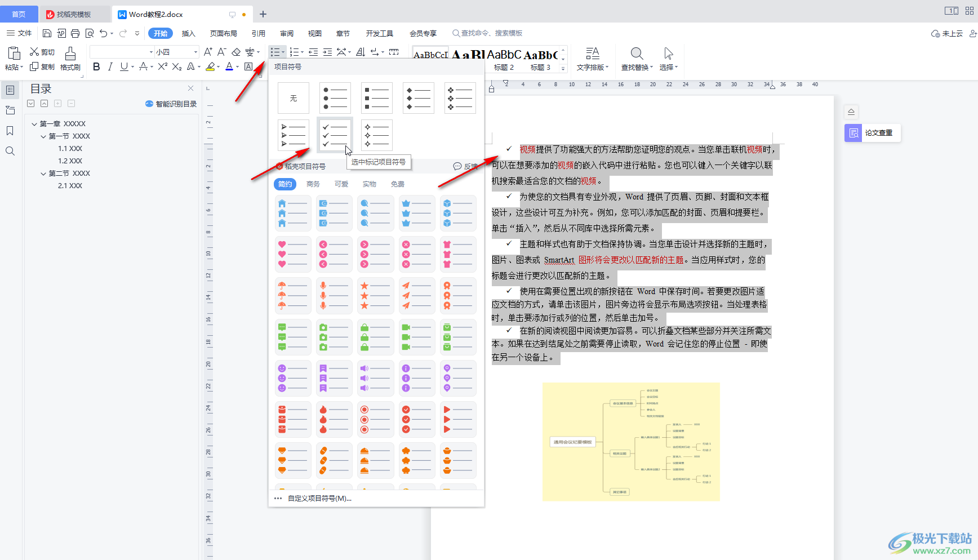Open the font size dropdown
Viewport: 978px width, 560px height.
tap(196, 52)
